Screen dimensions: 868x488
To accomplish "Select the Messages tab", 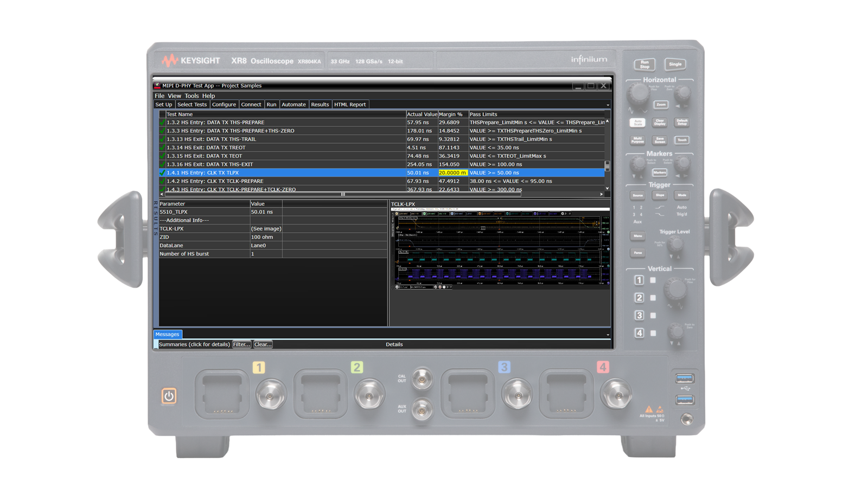I will 167,335.
